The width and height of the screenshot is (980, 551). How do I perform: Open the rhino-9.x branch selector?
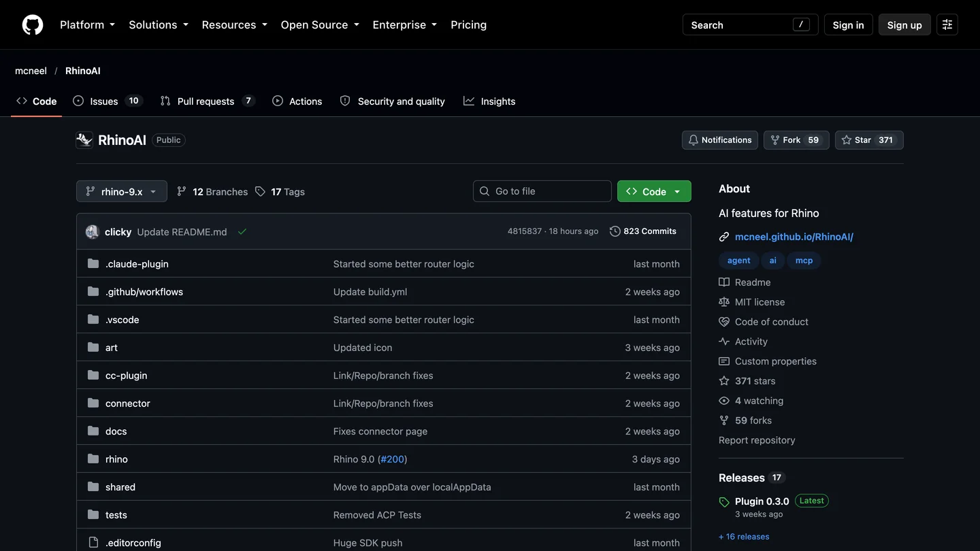[x=122, y=191]
